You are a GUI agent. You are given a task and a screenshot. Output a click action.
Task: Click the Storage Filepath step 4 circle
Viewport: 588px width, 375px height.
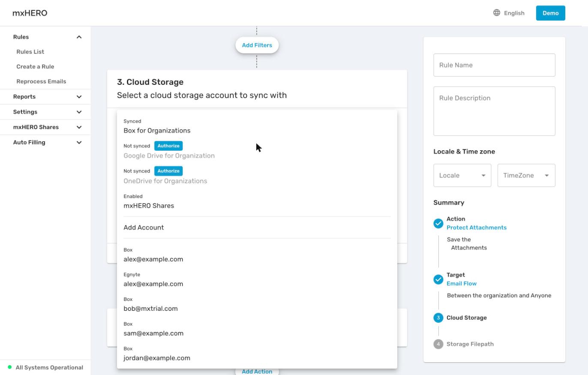tap(438, 344)
